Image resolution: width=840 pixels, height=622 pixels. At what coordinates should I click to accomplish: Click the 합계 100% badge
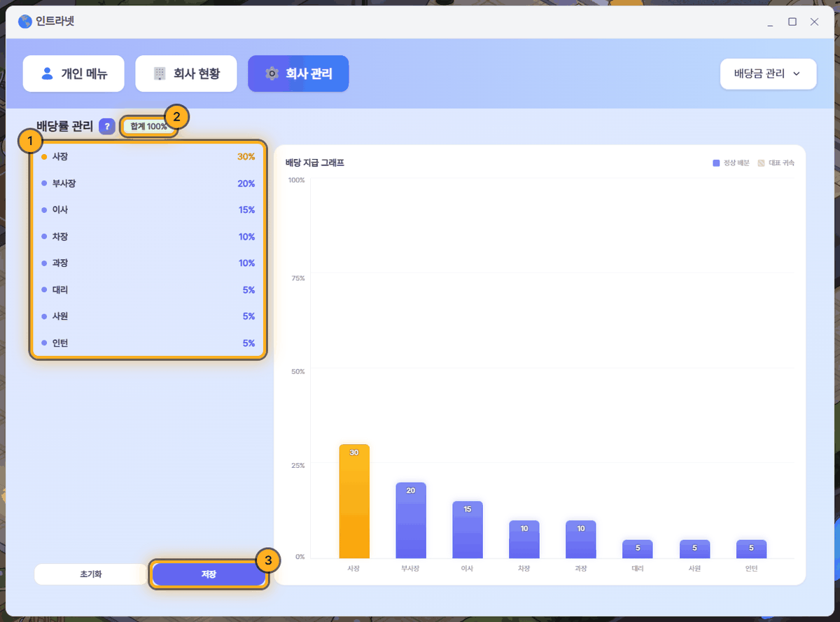[x=148, y=126]
